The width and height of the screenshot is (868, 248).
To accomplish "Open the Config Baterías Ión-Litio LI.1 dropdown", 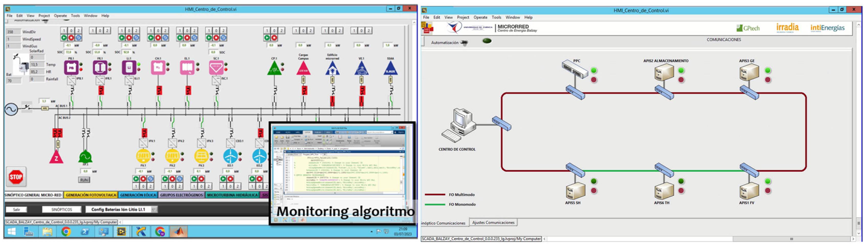I will 154,210.
